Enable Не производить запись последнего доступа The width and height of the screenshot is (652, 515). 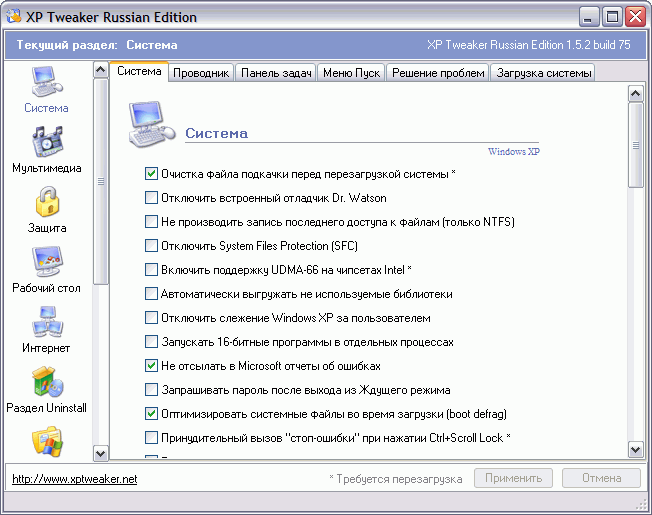coord(151,222)
